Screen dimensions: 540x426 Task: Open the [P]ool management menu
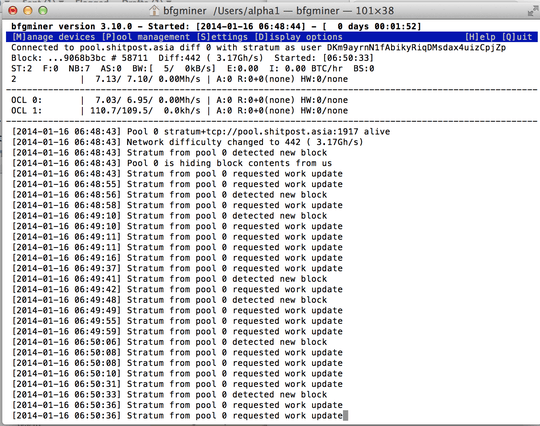tap(145, 37)
